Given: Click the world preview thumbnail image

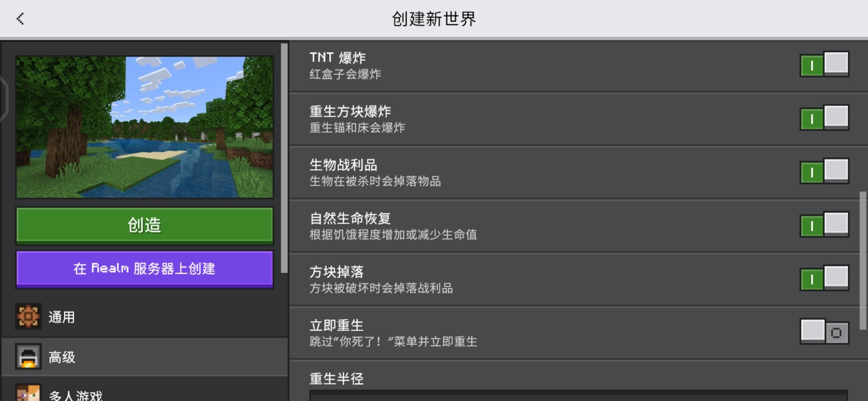Looking at the screenshot, I should pyautogui.click(x=145, y=127).
